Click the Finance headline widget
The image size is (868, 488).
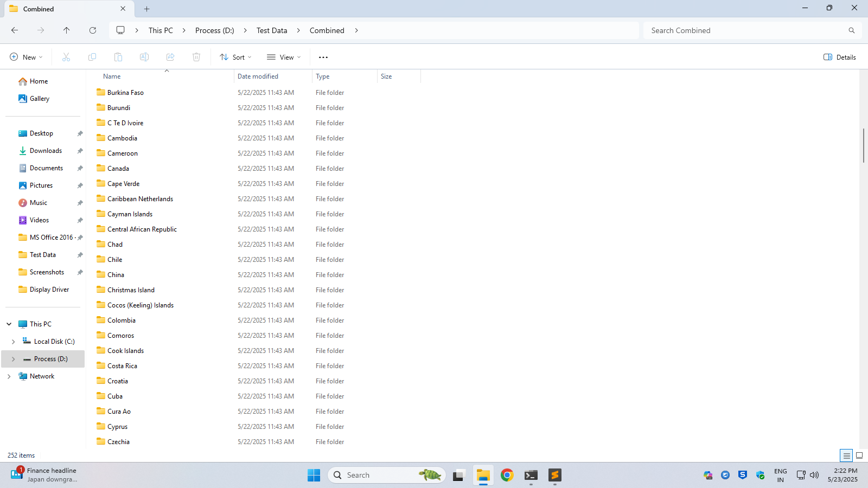(x=44, y=475)
